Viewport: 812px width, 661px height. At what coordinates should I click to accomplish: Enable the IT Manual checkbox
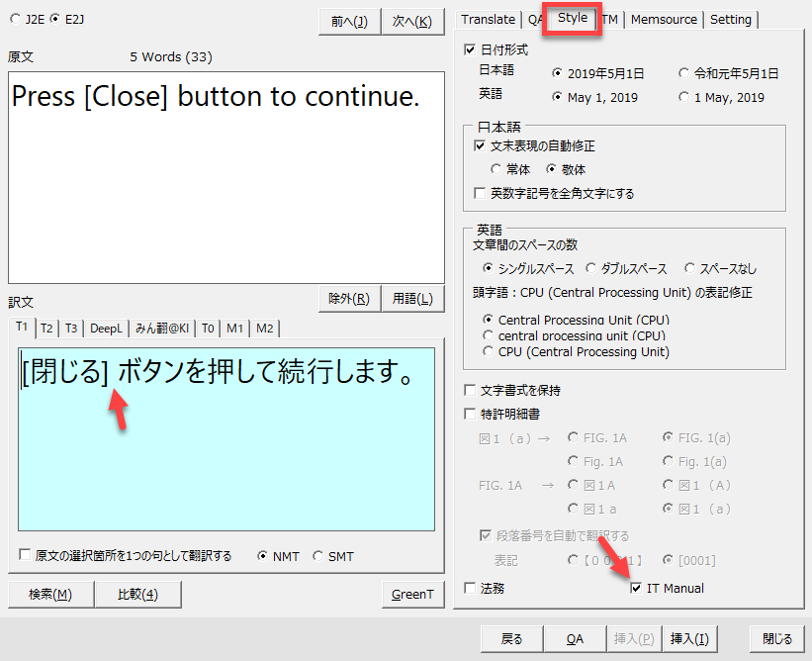click(637, 589)
